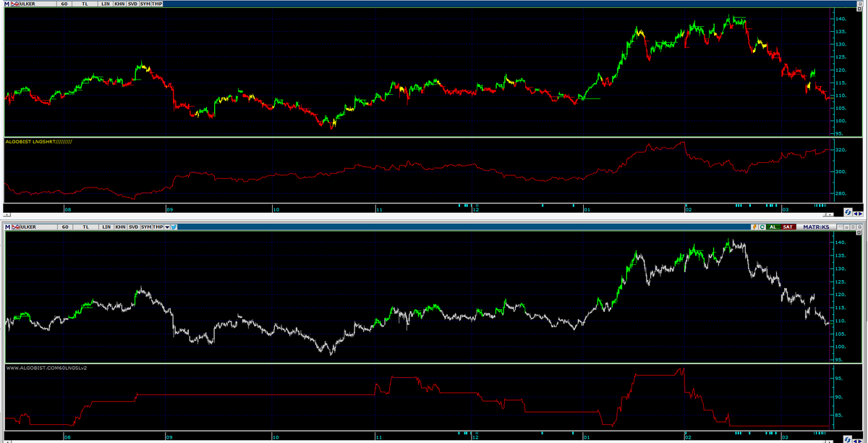Toggle KHN option in upper chart toolbar

pyautogui.click(x=119, y=4)
